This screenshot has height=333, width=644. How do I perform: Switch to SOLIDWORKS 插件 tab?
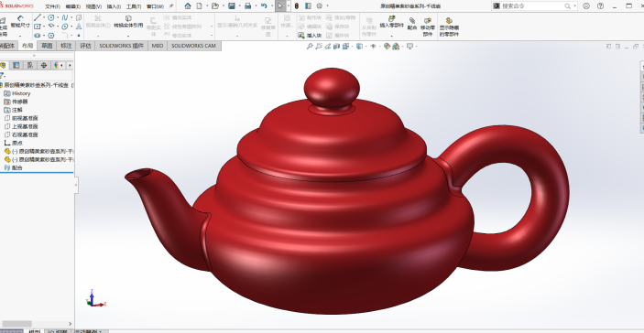pyautogui.click(x=121, y=46)
